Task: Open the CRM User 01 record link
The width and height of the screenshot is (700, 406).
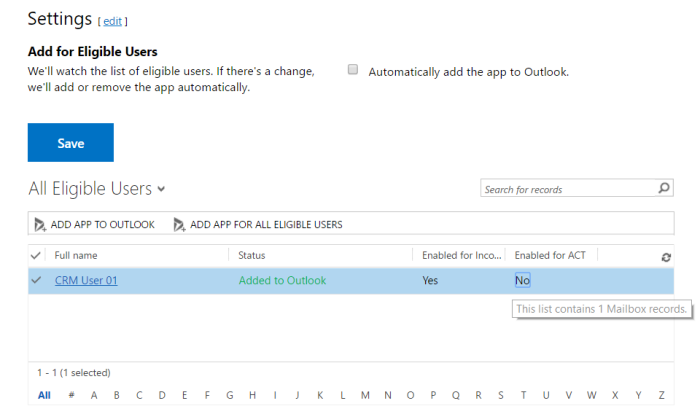Action: 86,280
